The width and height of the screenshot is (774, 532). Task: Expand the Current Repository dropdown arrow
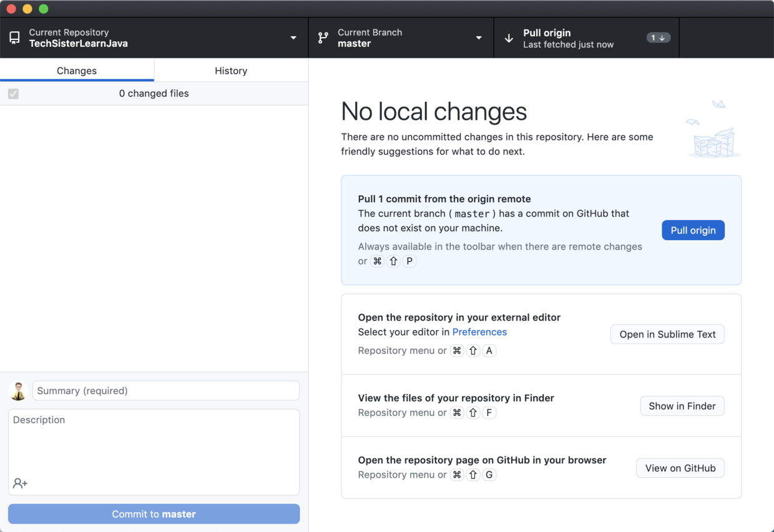pyautogui.click(x=293, y=38)
